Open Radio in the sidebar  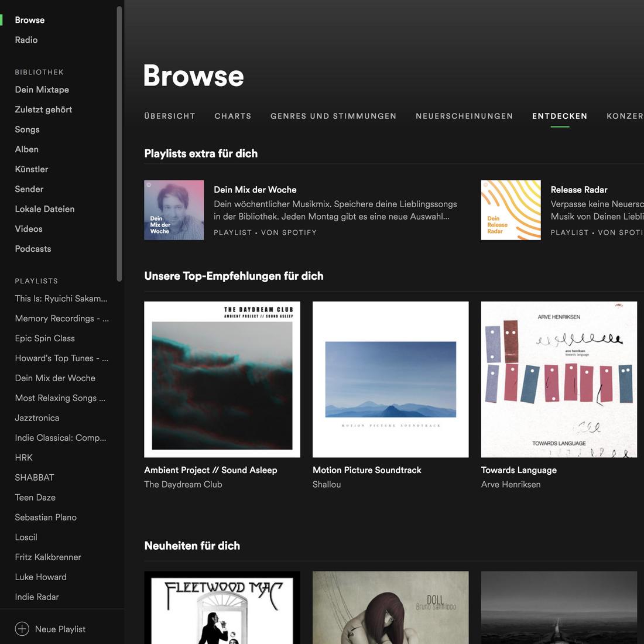pos(26,40)
